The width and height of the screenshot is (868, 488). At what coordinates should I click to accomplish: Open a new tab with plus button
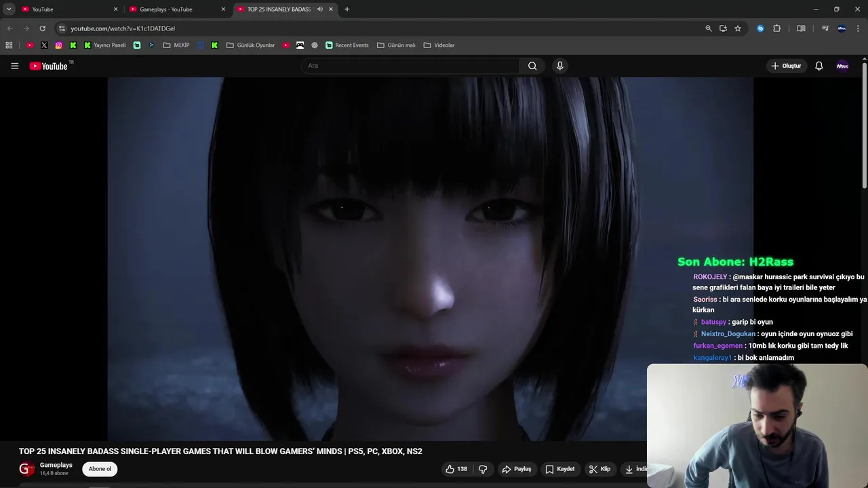[347, 9]
